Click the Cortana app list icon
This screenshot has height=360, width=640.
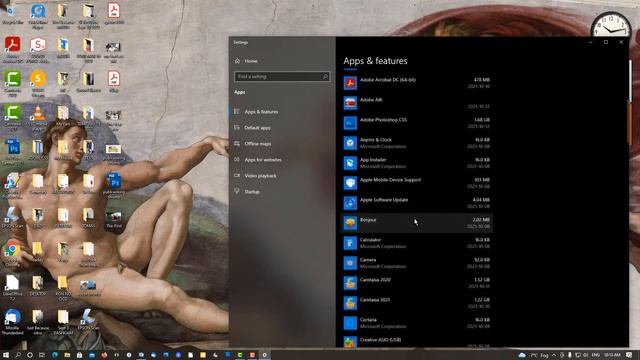350,323
